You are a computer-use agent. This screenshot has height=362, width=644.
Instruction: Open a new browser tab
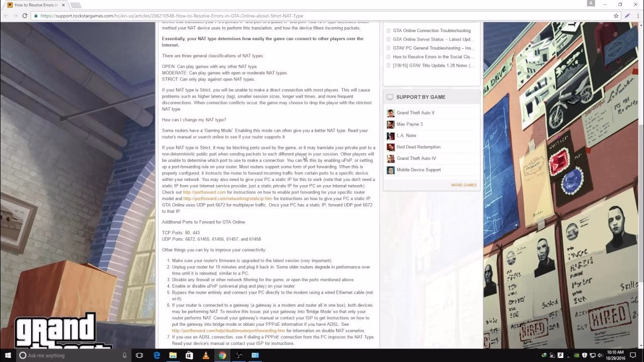coord(75,5)
